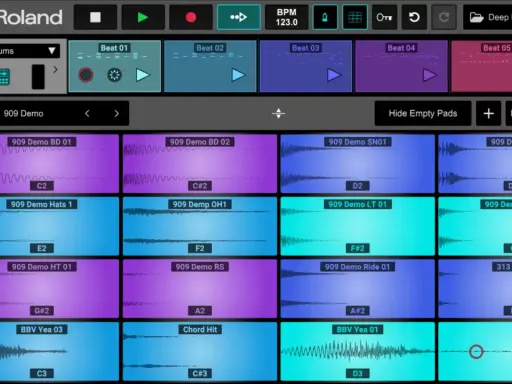This screenshot has width=512, height=384.
Task: Start playback with the green play button
Action: [143, 17]
